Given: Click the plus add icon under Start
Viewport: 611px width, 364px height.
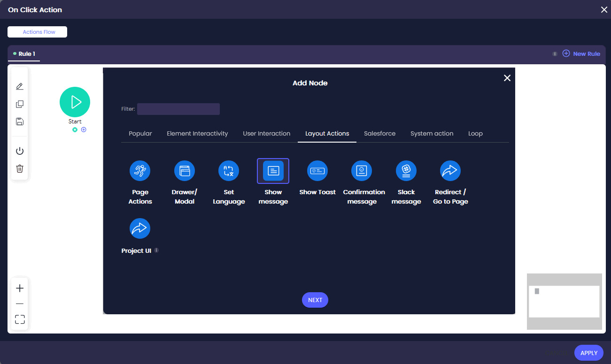Looking at the screenshot, I should pyautogui.click(x=84, y=129).
